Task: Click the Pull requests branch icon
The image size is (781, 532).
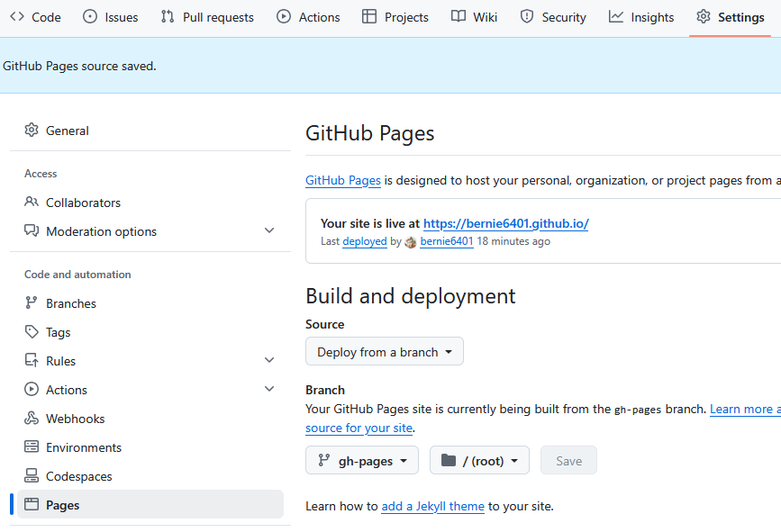Action: click(x=168, y=16)
